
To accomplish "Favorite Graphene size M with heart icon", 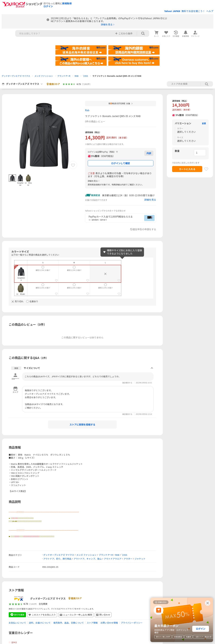I will click(x=88, y=281).
